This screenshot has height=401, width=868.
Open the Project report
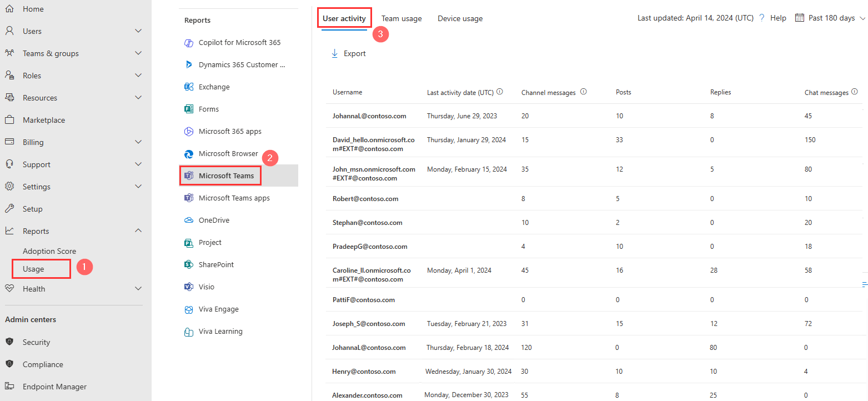[210, 242]
